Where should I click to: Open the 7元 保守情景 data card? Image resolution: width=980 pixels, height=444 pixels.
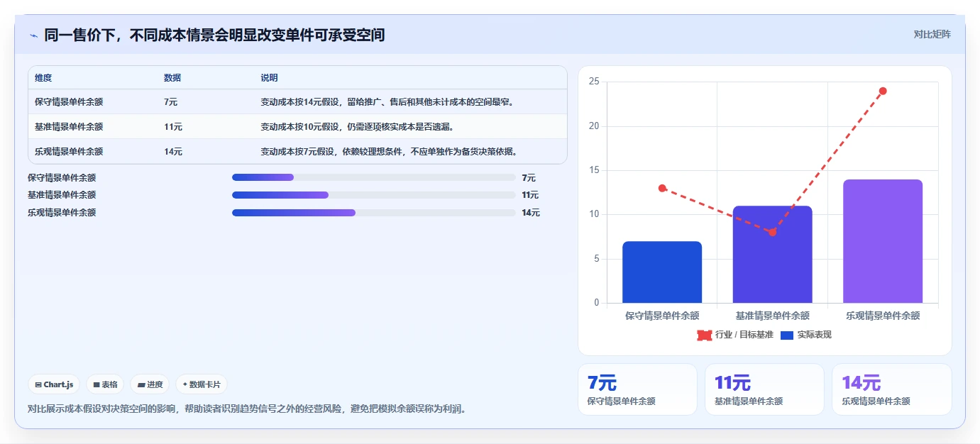(x=638, y=389)
